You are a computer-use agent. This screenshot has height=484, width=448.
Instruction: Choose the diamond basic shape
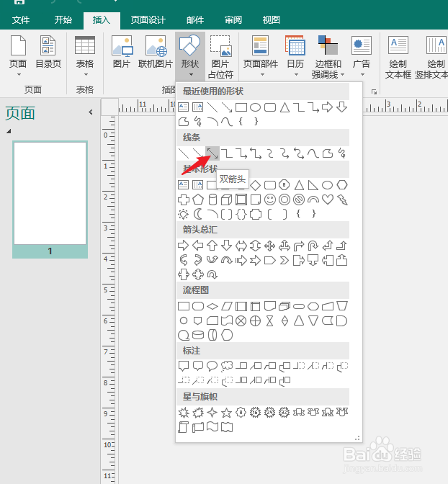pos(256,185)
